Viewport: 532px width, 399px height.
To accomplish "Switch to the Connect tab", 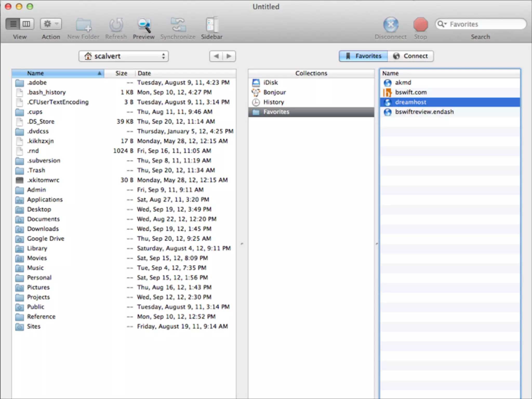I will pyautogui.click(x=410, y=56).
